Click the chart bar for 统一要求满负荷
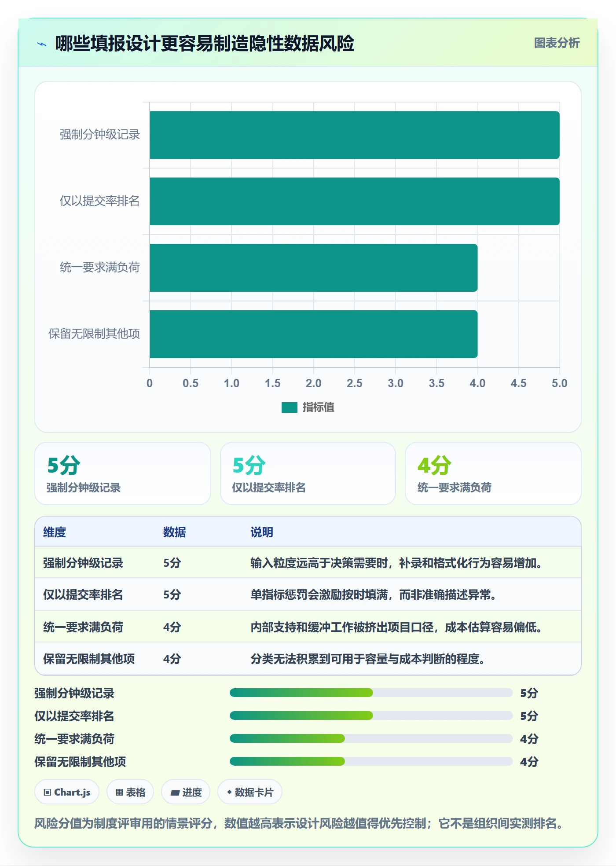Viewport: 616px width, 866px height. [314, 268]
